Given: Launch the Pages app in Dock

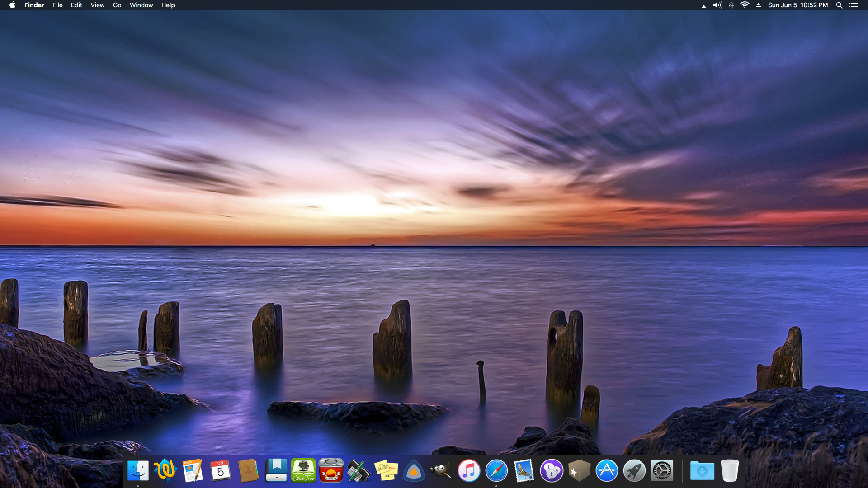Looking at the screenshot, I should (193, 471).
